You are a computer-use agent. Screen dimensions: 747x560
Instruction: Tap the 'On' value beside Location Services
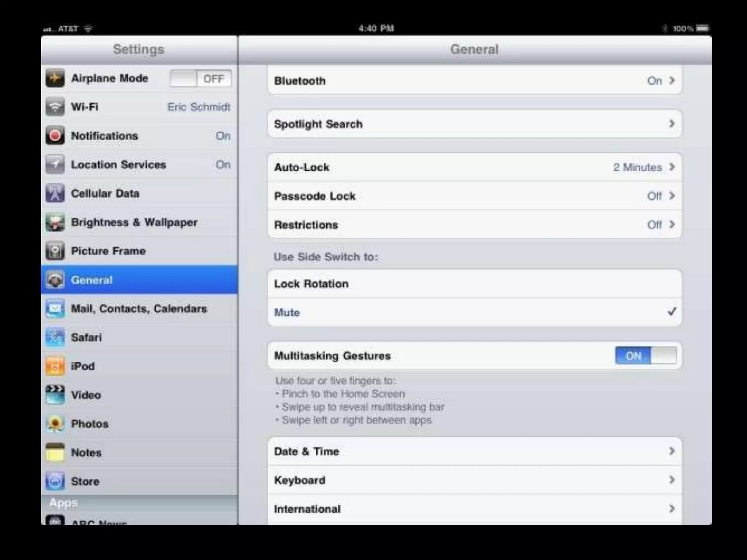[x=223, y=164]
